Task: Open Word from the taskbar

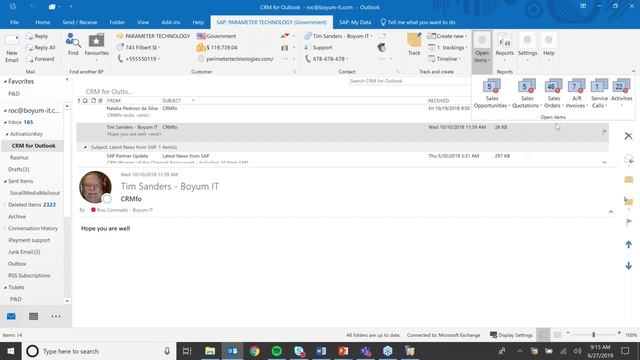Action: [321, 351]
